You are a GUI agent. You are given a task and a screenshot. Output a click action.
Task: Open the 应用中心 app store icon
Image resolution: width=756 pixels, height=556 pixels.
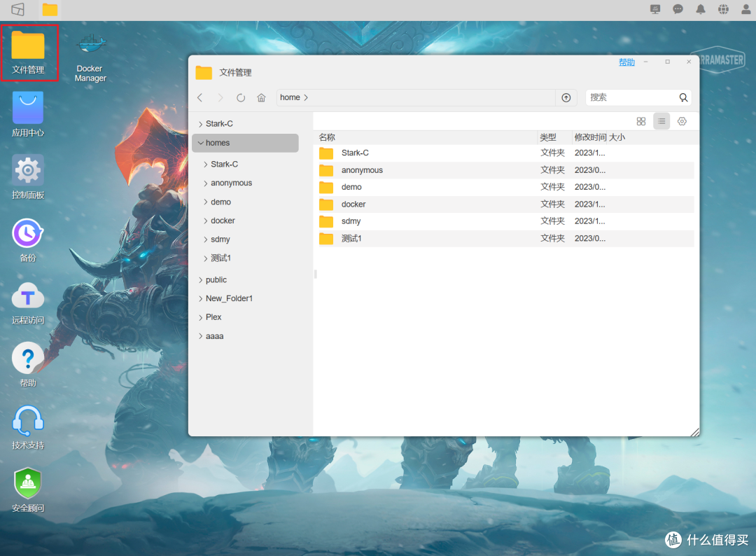28,114
